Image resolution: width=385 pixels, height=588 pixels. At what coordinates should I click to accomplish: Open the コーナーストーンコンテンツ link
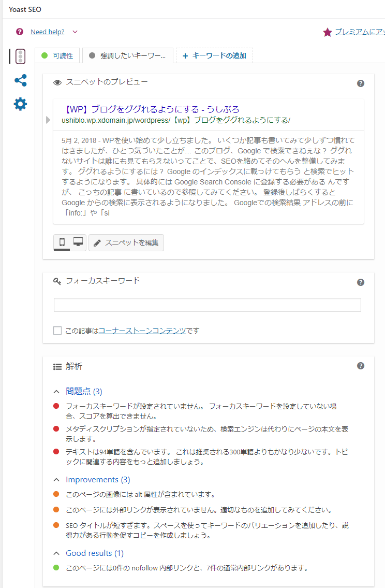[x=142, y=331]
